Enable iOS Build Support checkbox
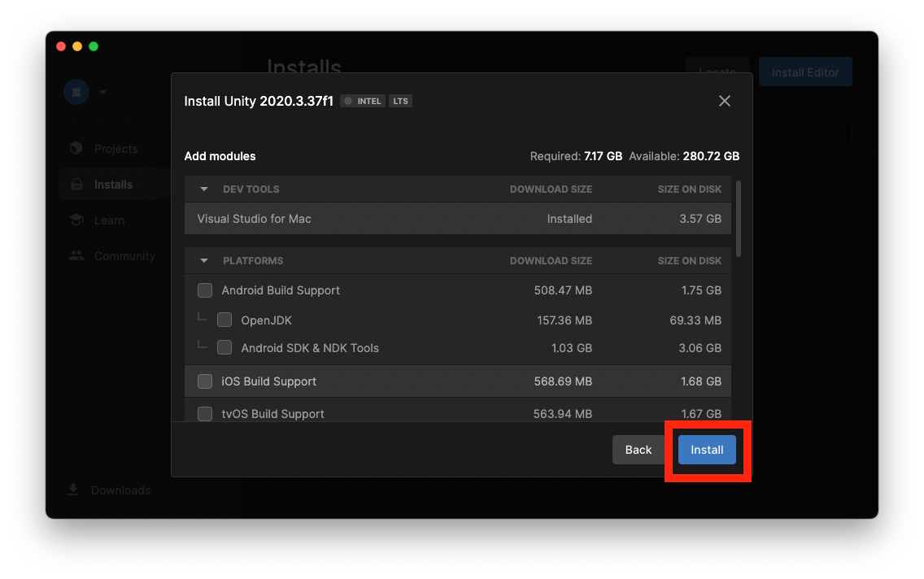Screen dimensions: 924x579 click(205, 381)
